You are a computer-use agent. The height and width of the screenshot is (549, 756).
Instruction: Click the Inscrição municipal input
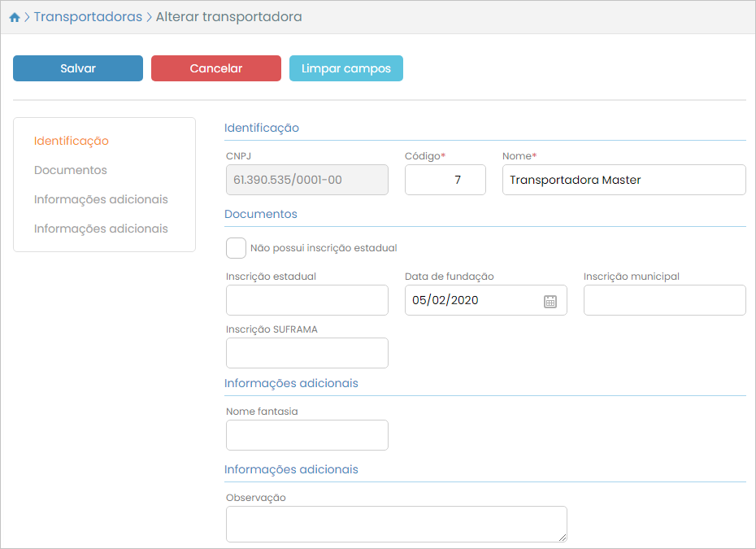(664, 300)
